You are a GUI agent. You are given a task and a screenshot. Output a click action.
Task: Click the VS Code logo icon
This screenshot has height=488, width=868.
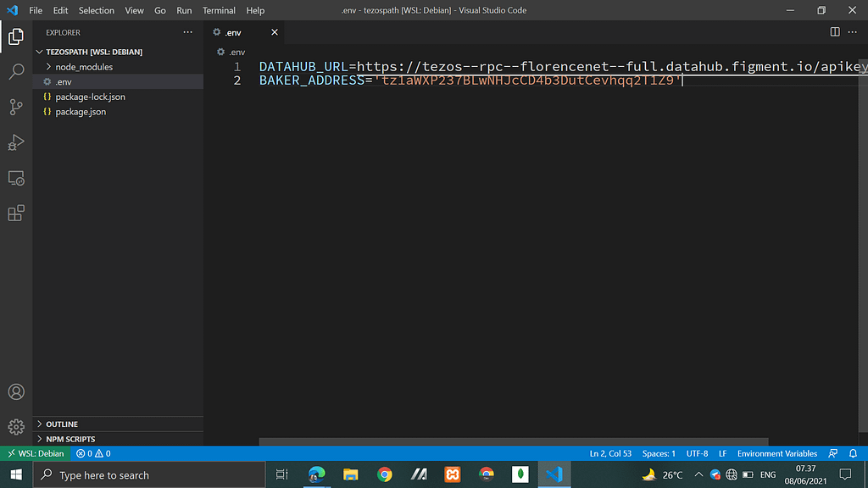[x=12, y=10]
